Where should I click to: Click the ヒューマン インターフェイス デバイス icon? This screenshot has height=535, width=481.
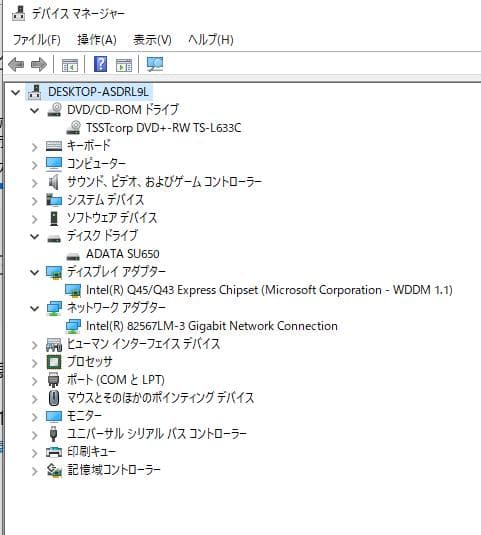coord(54,345)
